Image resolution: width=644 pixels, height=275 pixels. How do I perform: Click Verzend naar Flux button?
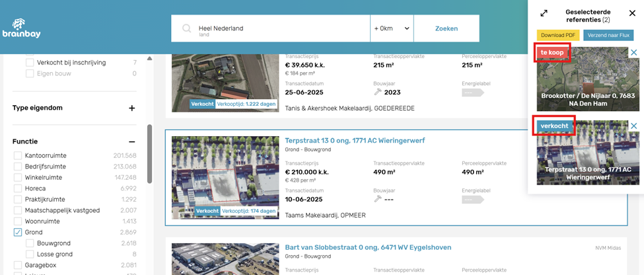click(609, 35)
